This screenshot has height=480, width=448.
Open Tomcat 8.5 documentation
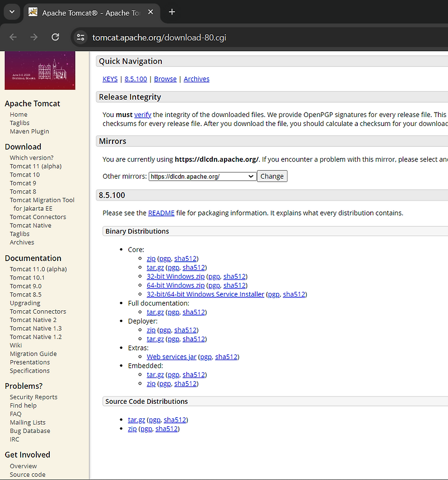[26, 295]
